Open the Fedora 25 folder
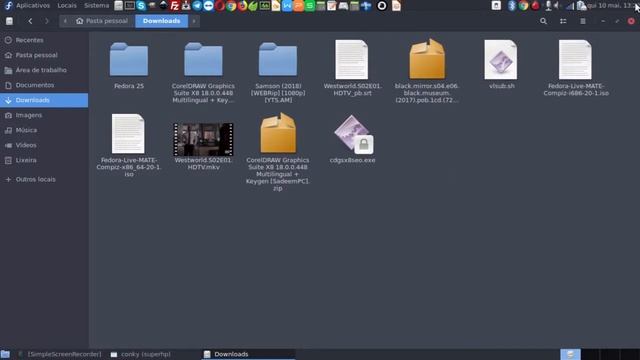The height and width of the screenshot is (360, 640). (x=129, y=60)
